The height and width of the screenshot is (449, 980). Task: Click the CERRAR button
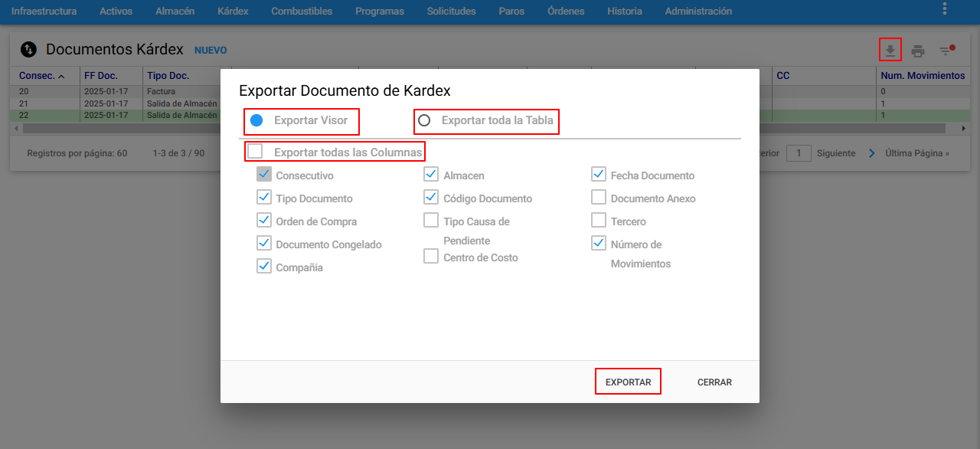click(x=714, y=382)
